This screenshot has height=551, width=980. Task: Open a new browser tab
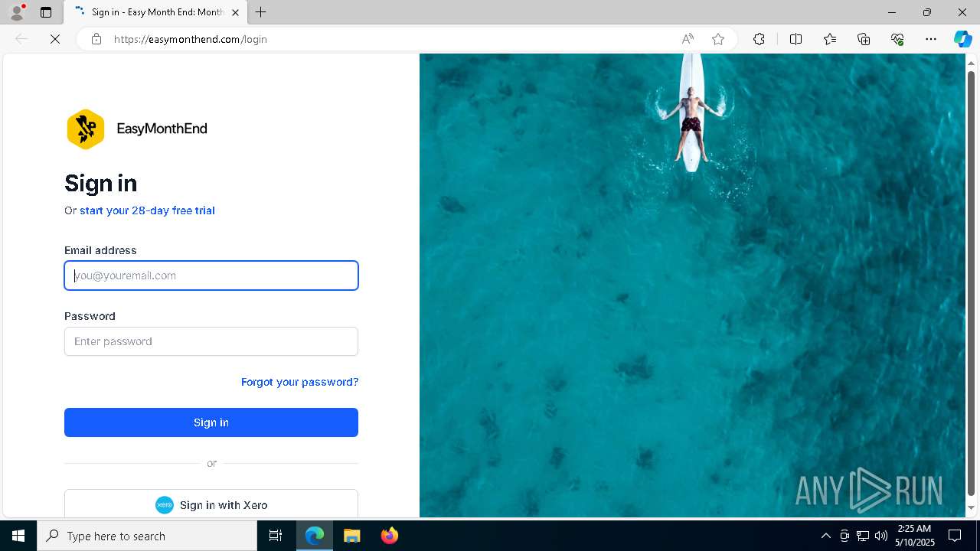tap(261, 12)
